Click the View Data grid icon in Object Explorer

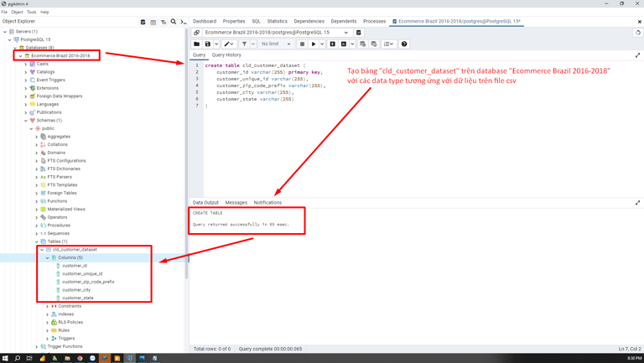coord(153,22)
